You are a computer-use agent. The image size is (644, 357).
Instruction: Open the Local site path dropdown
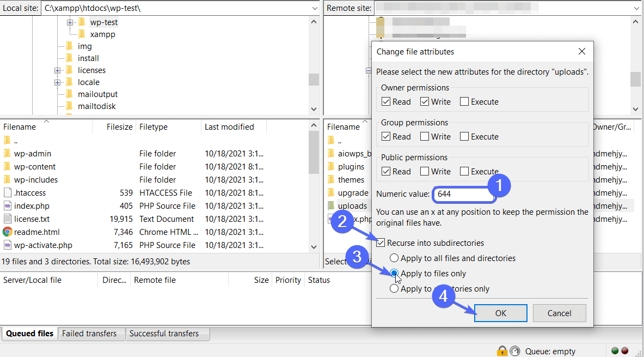point(315,8)
